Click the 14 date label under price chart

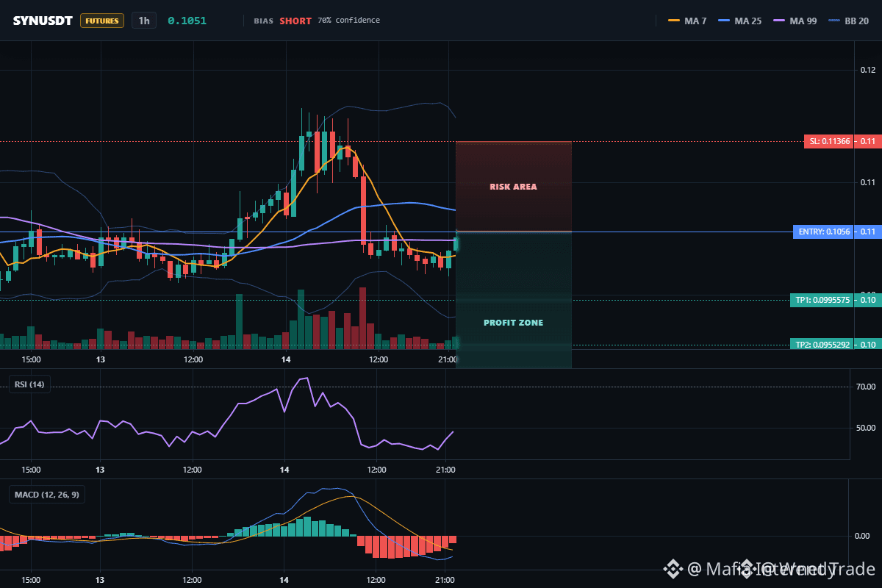[285, 359]
